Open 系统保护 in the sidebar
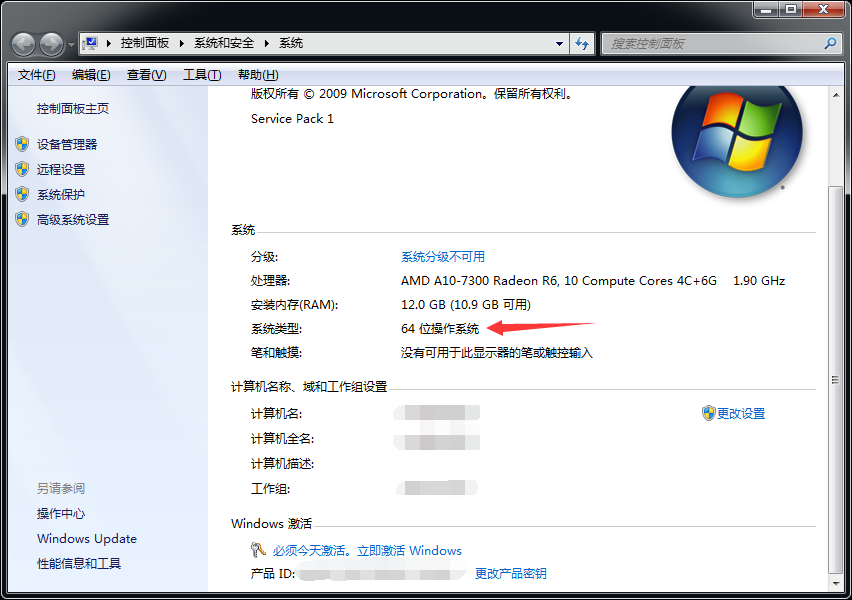Viewport: 852px width, 600px height. click(x=61, y=195)
